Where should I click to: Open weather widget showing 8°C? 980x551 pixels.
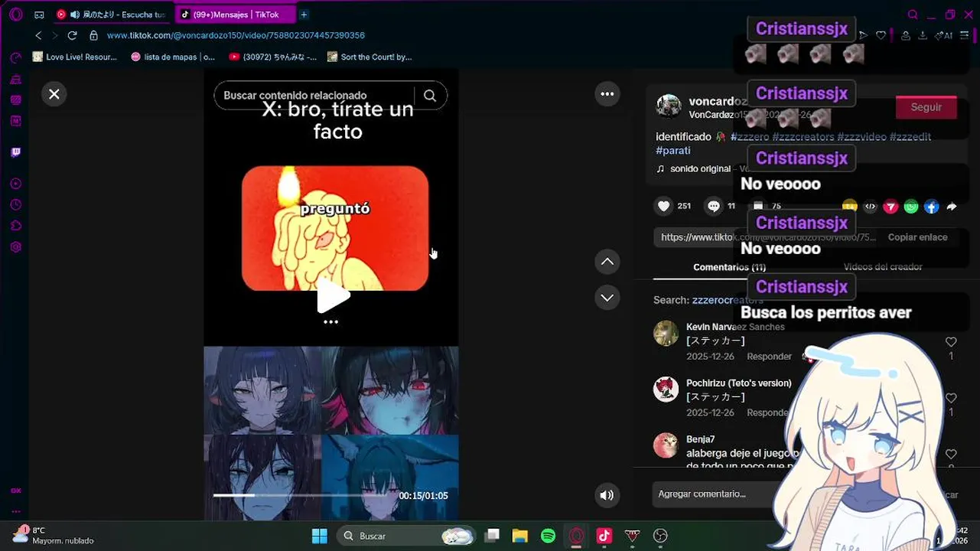point(54,535)
